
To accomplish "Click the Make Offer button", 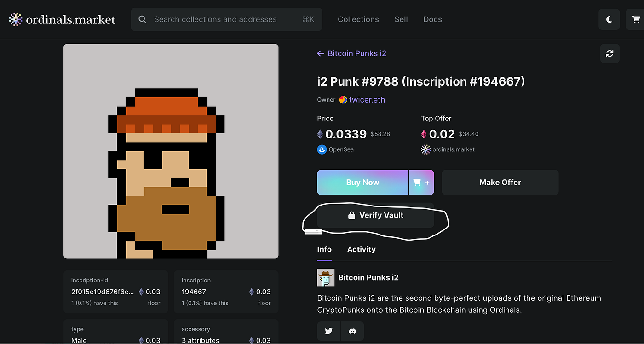I will coord(500,183).
